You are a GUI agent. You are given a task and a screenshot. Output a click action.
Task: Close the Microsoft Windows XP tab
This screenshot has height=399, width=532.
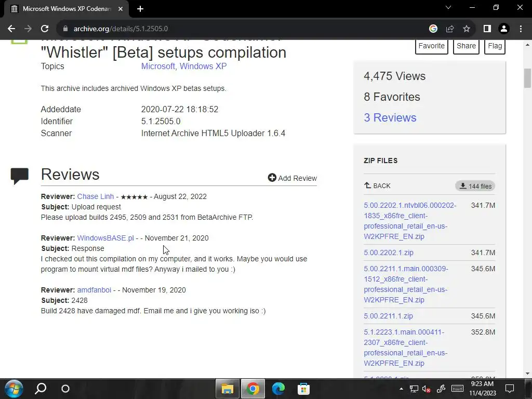[x=121, y=9]
